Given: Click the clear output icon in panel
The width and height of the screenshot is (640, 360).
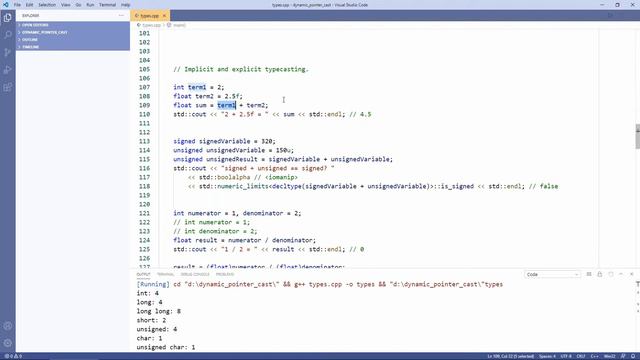Looking at the screenshot, I should (589, 274).
